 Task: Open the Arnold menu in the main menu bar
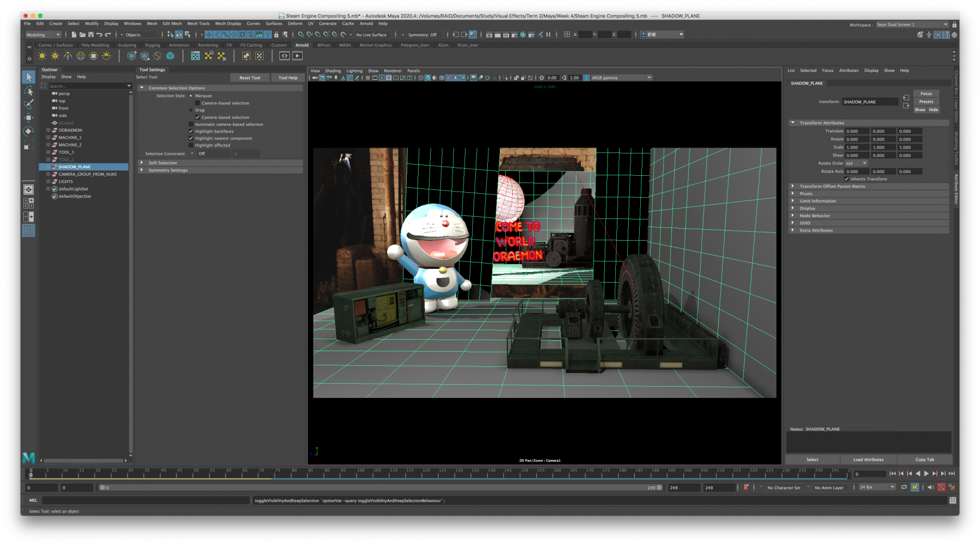click(366, 23)
